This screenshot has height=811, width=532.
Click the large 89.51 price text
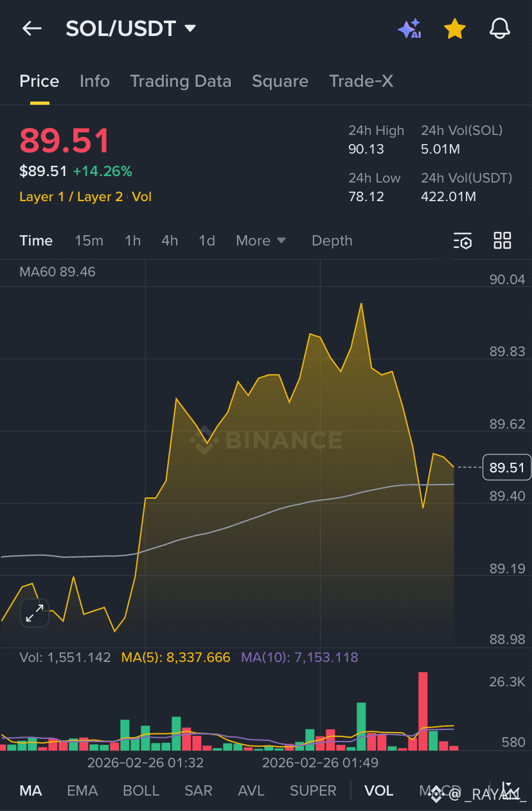point(65,141)
